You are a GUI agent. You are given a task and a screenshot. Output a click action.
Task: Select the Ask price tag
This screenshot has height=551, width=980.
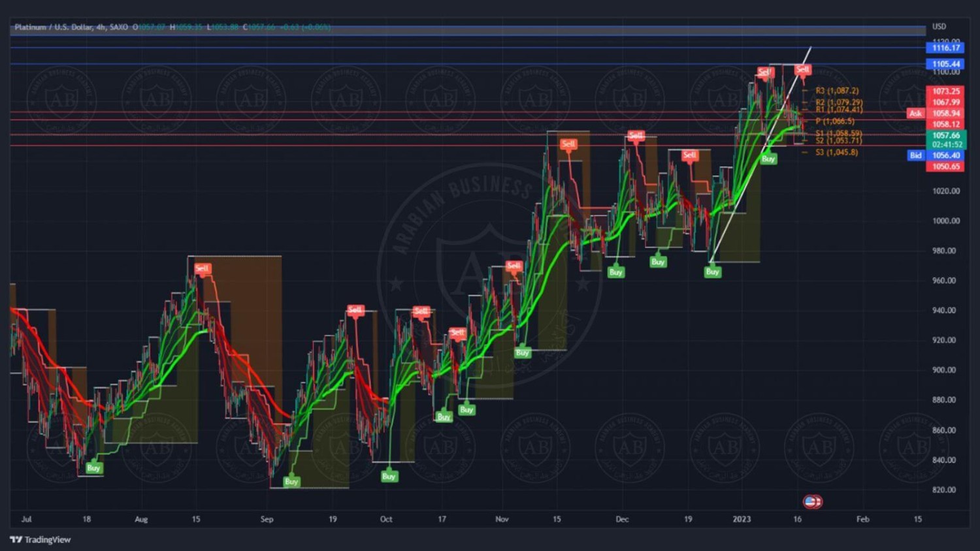click(x=915, y=114)
